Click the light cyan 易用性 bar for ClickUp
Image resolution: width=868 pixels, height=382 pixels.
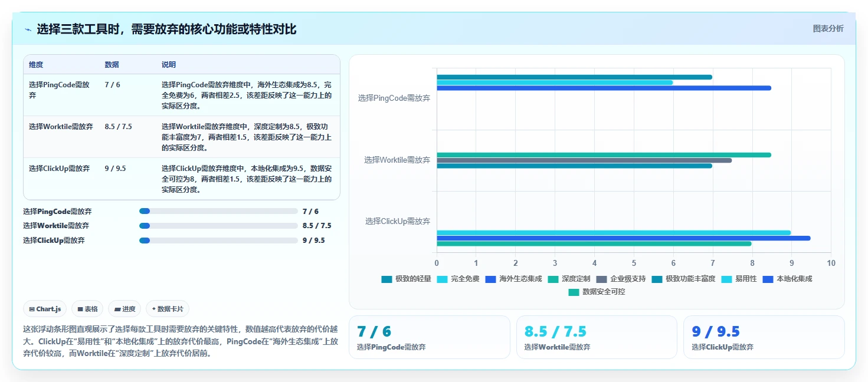(614, 233)
